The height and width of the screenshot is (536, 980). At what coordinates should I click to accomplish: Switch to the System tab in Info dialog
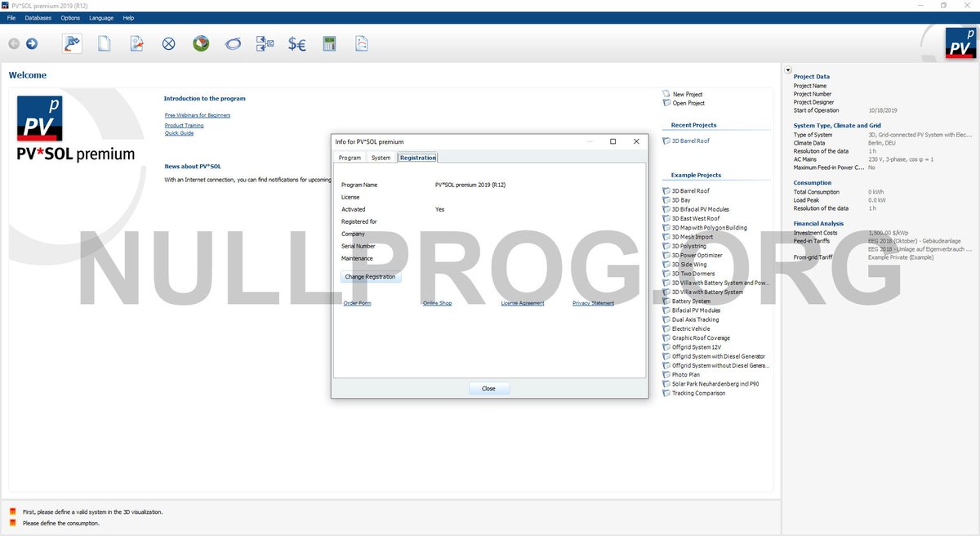pos(381,158)
